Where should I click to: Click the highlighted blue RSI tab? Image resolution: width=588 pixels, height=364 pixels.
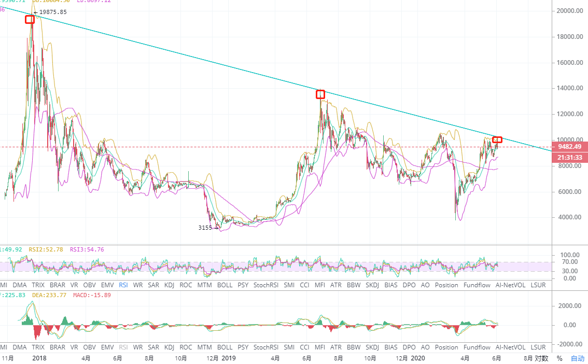(x=123, y=285)
